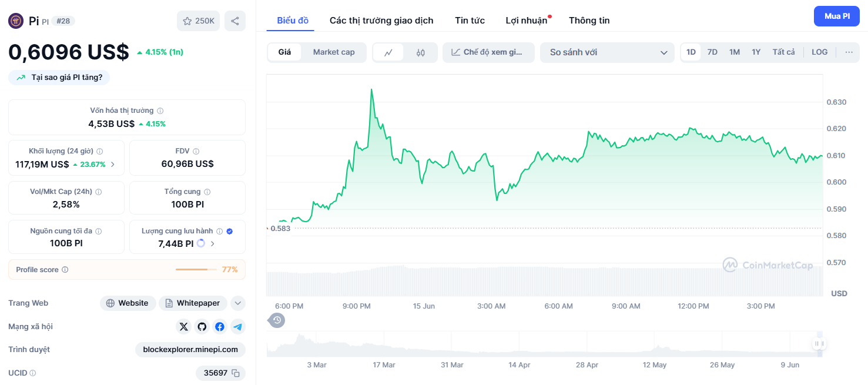Click the price chart peak near 9:00 PM

click(x=371, y=90)
